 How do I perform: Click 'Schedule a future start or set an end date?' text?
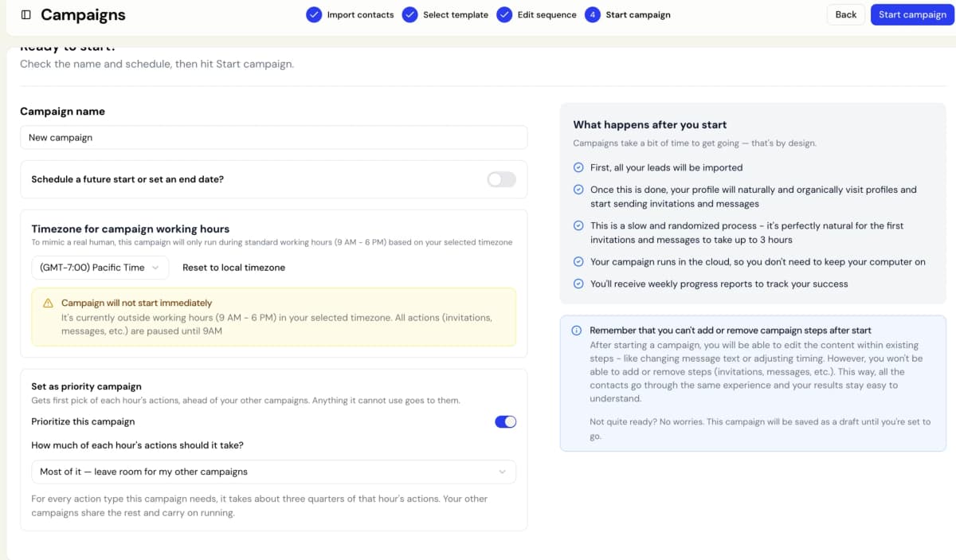point(127,179)
